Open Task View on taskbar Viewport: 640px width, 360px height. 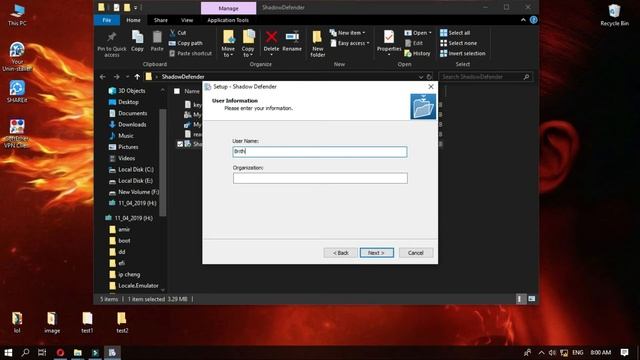pyautogui.click(x=42, y=352)
